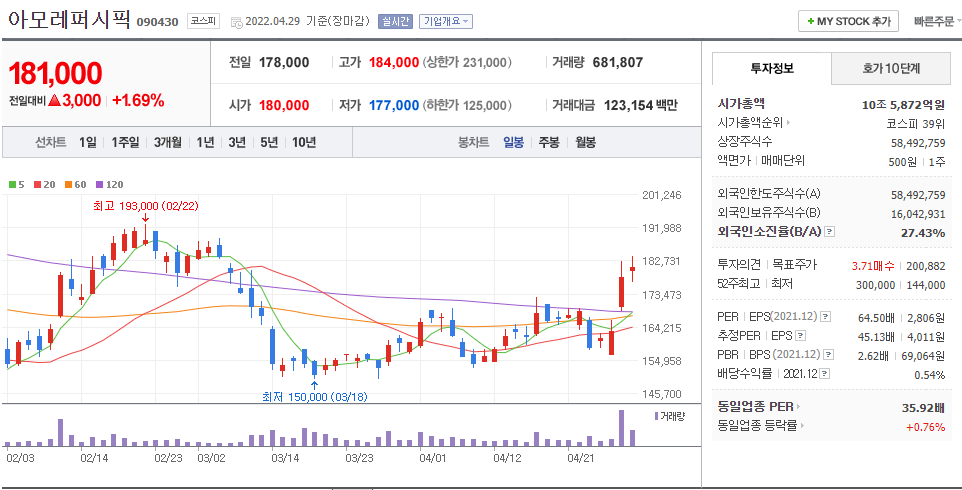Click the 02/14 date on chart axis
The height and width of the screenshot is (490, 962).
click(x=94, y=457)
